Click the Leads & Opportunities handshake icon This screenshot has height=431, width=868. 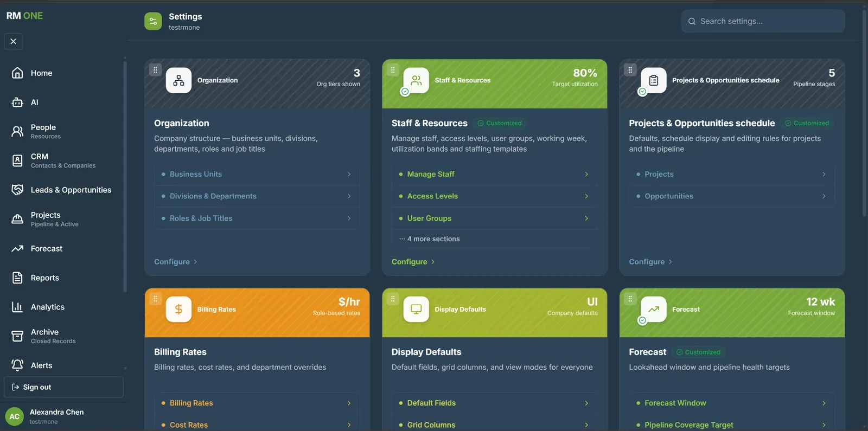coord(17,190)
